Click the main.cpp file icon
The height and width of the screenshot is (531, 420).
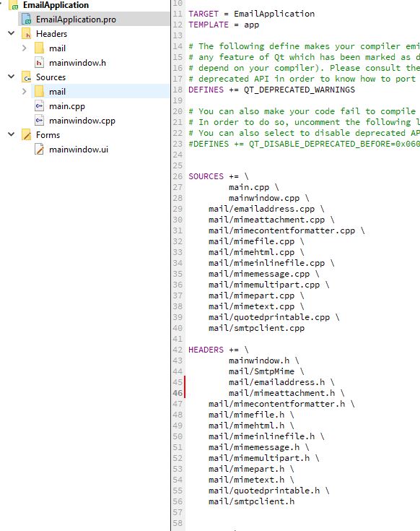(39, 106)
